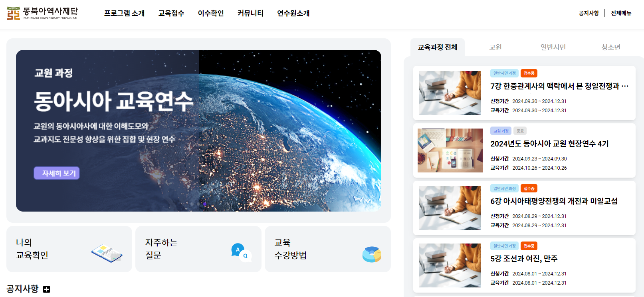Open the 연수원소개 menu

point(293,13)
